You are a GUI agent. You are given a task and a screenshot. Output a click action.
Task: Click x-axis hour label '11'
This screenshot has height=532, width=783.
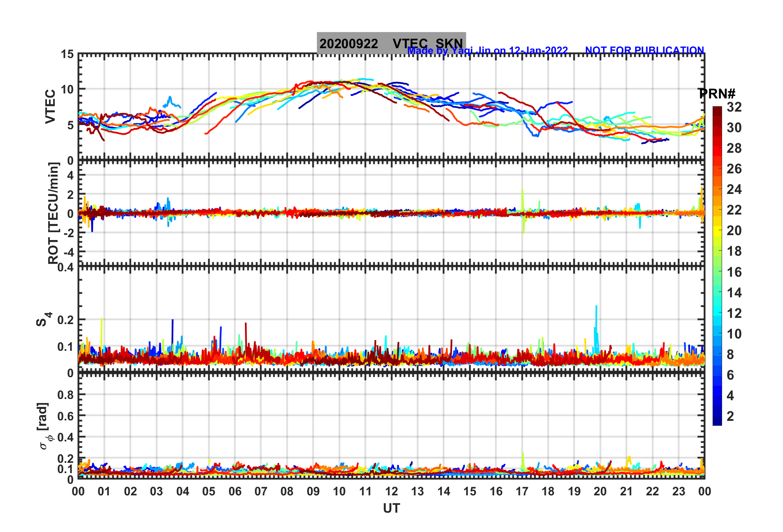[366, 491]
